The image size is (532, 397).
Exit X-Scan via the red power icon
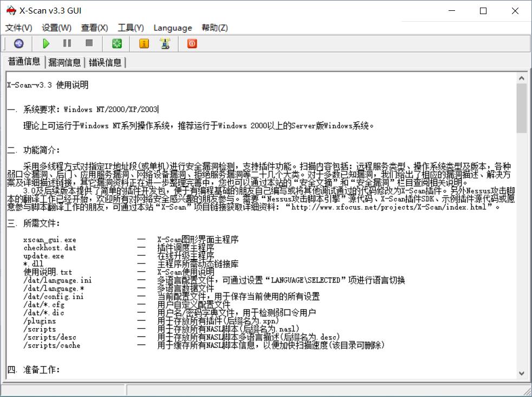(x=191, y=43)
